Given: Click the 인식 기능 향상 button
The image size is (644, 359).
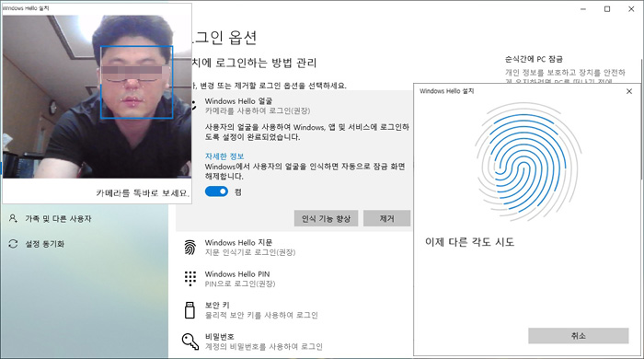Looking at the screenshot, I should [326, 218].
